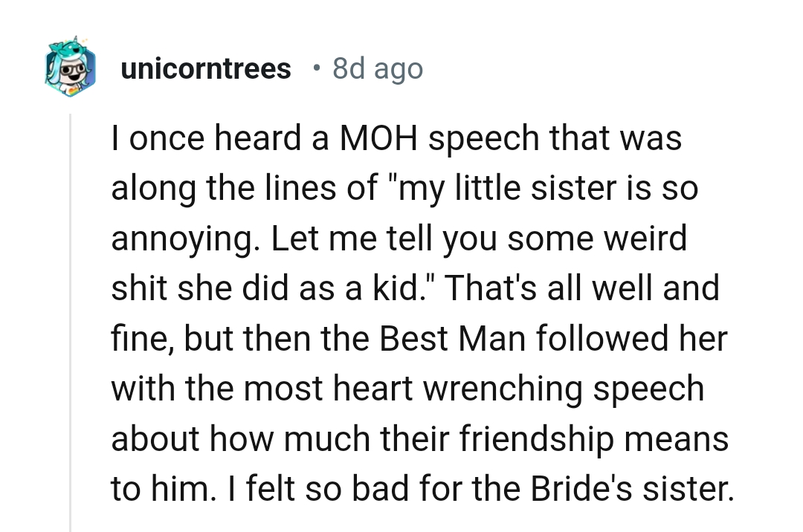
Task: Click the dot separator beside the username
Action: [x=317, y=68]
